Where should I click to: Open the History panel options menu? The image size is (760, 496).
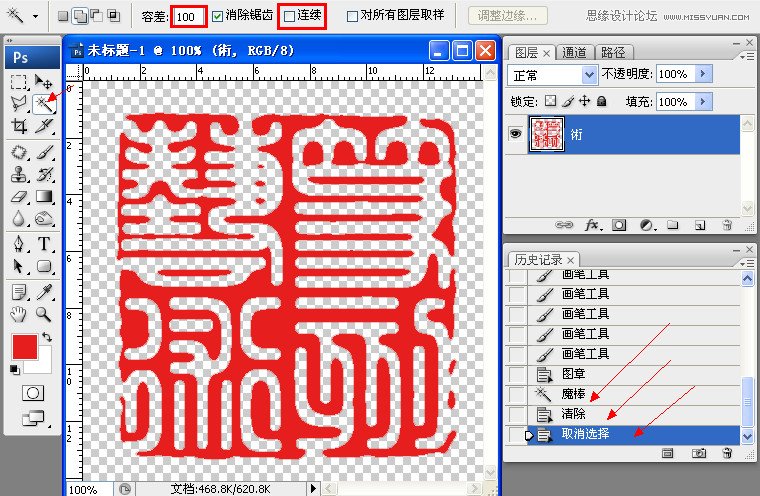(746, 263)
